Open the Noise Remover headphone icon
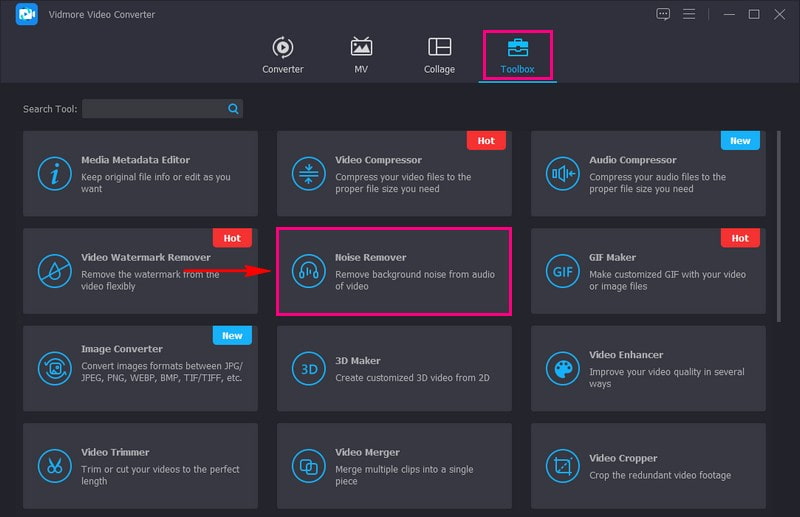Image resolution: width=800 pixels, height=517 pixels. (x=308, y=271)
